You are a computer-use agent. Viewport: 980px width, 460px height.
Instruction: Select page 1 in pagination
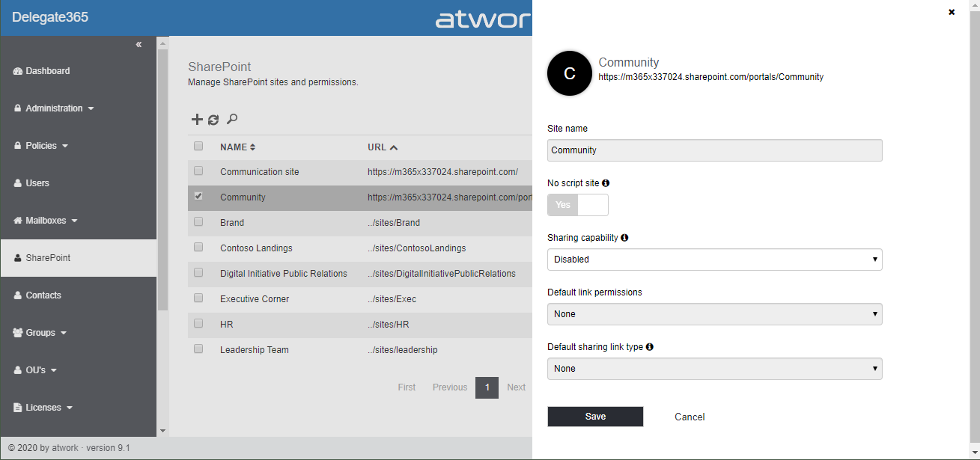click(487, 387)
